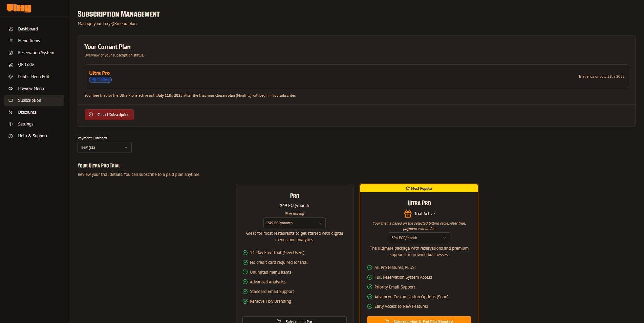Click the Ultra Pro plan card title
644x323 pixels.
[419, 203]
